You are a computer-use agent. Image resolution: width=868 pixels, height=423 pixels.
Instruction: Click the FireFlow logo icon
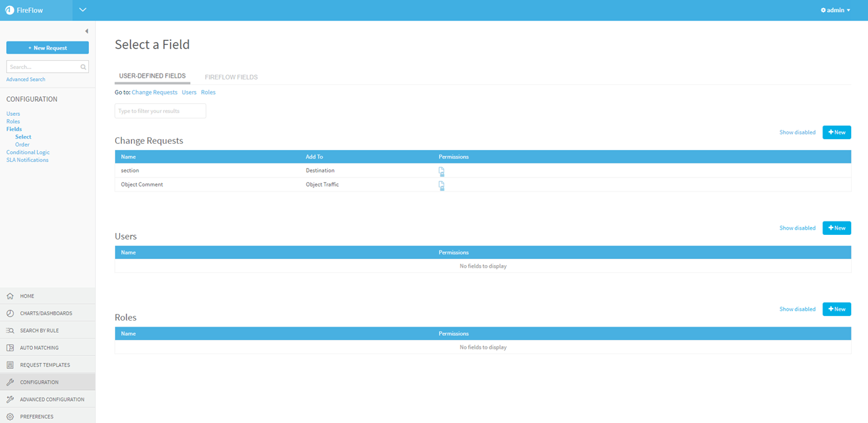[x=9, y=10]
